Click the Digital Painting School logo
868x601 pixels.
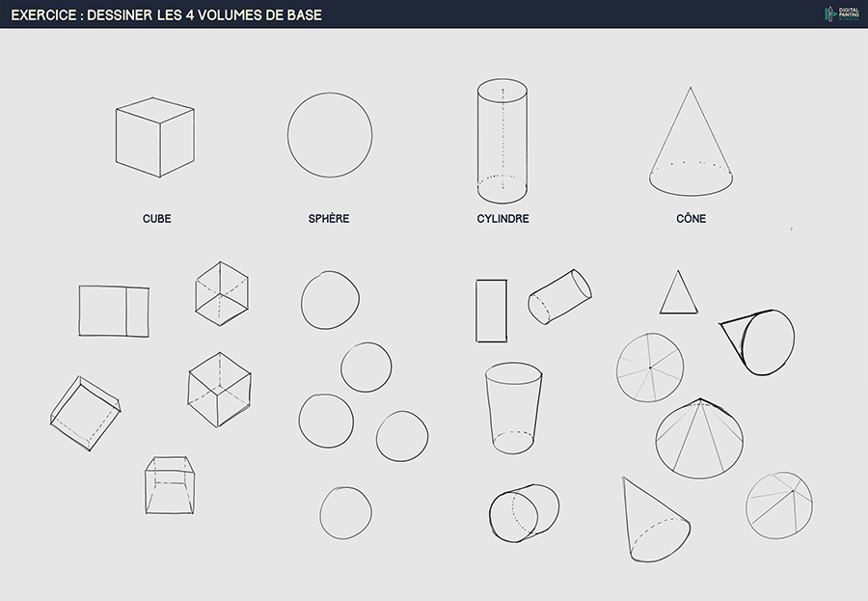tap(842, 14)
